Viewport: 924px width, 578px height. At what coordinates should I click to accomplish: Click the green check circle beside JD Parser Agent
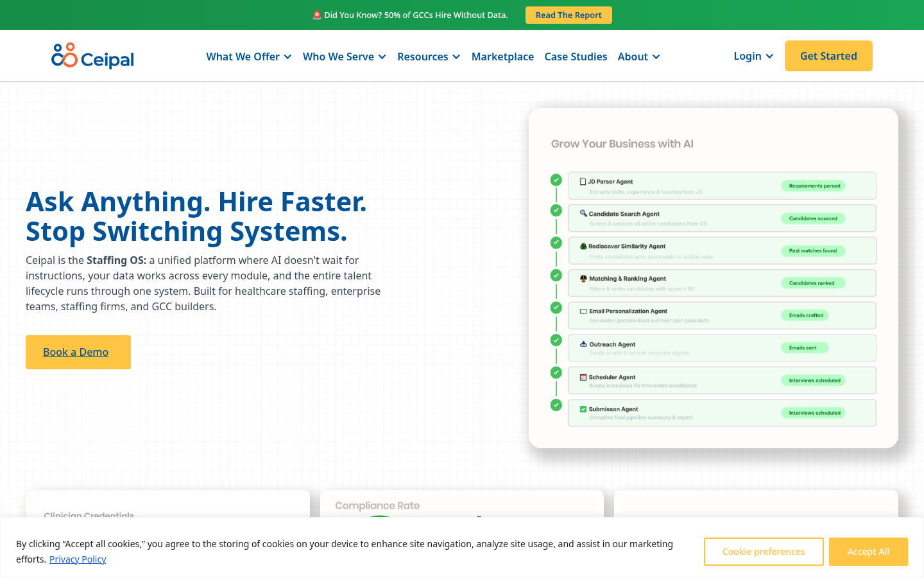click(x=556, y=180)
